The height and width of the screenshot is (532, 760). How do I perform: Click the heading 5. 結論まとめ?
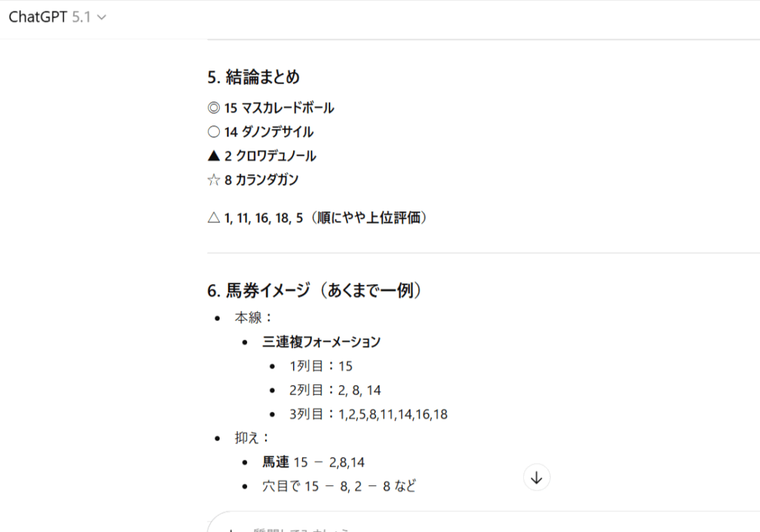(x=253, y=77)
